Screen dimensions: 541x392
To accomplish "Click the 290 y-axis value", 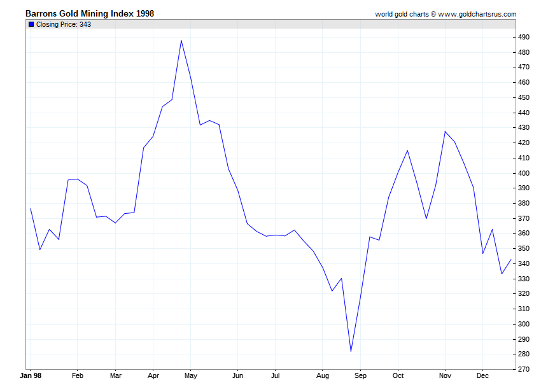I will click(524, 339).
